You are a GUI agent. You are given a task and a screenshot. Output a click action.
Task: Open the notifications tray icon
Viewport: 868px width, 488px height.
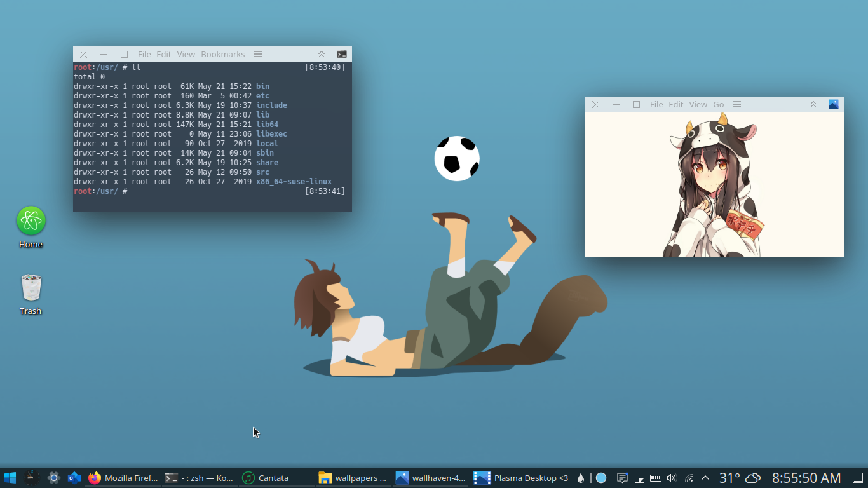point(623,478)
